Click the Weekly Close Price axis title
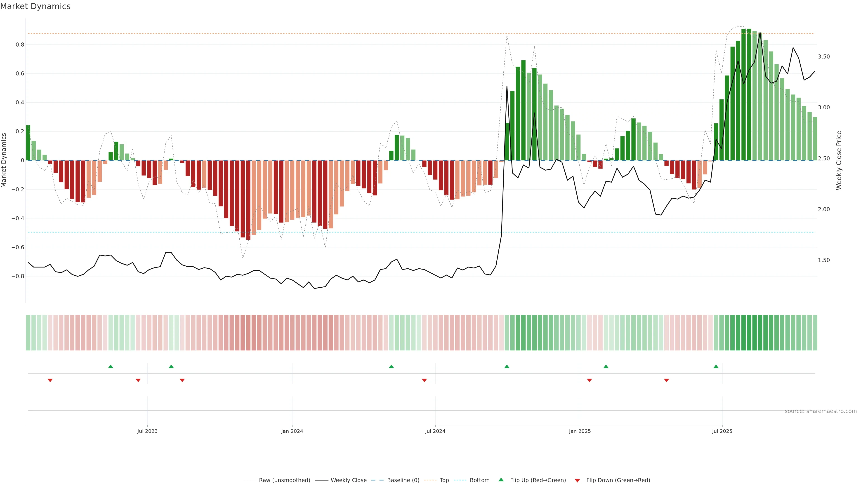868x488 pixels. pos(839,160)
